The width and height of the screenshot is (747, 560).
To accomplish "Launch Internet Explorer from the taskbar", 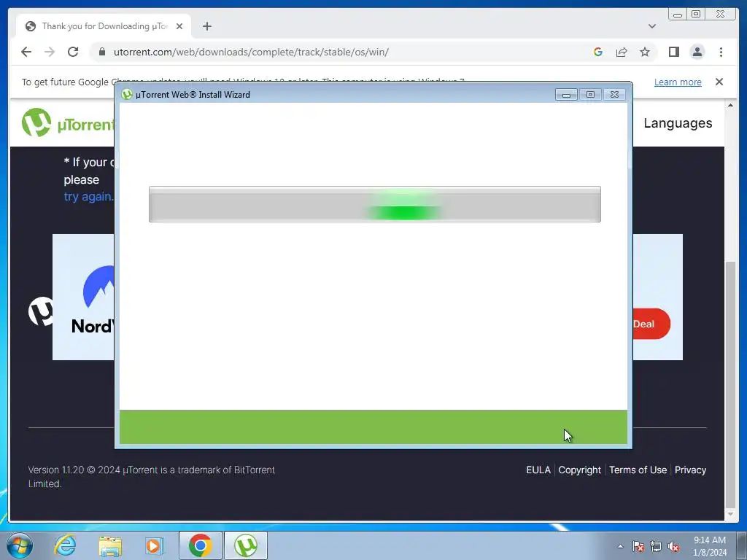I will pyautogui.click(x=65, y=545).
